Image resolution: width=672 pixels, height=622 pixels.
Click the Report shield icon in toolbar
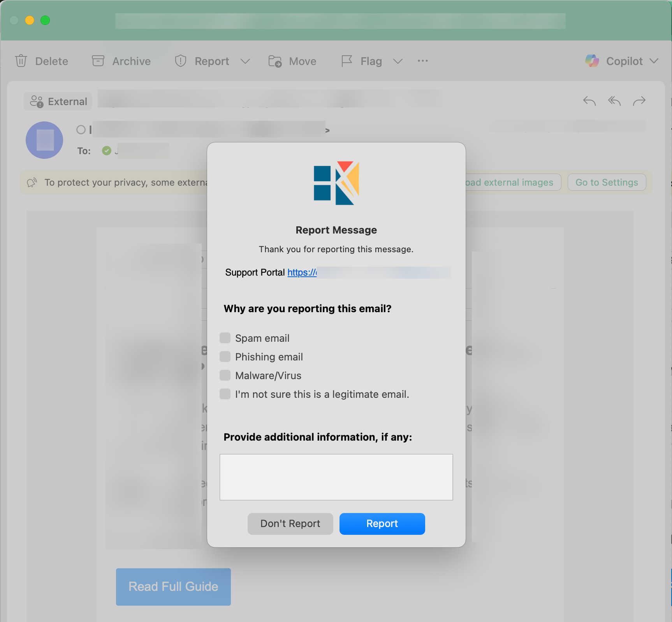pyautogui.click(x=181, y=61)
